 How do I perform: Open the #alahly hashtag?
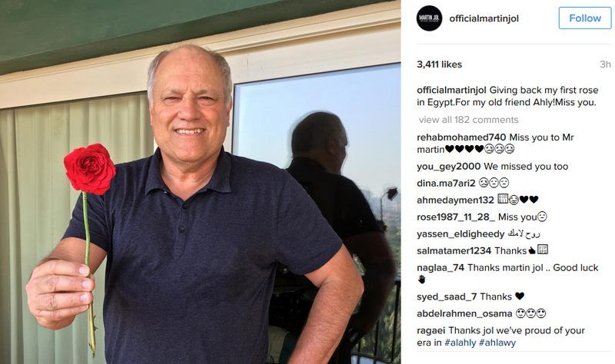pos(460,342)
